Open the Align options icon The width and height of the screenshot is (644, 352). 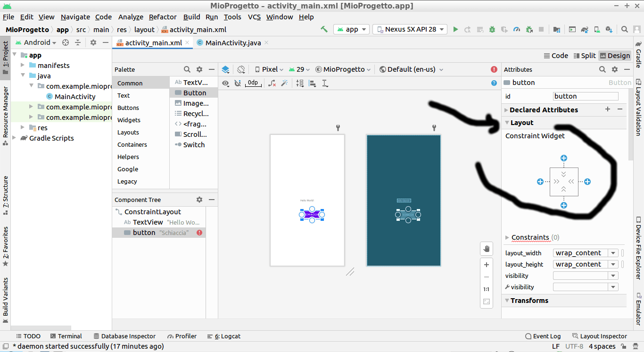tap(312, 83)
